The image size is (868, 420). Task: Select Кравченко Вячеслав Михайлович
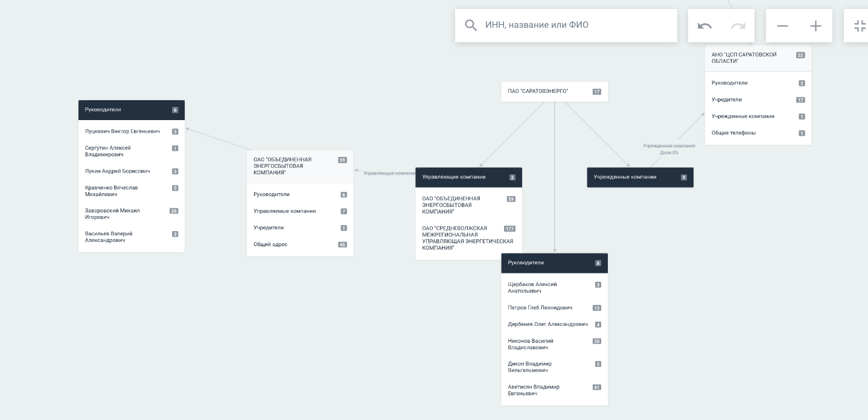pos(132,191)
